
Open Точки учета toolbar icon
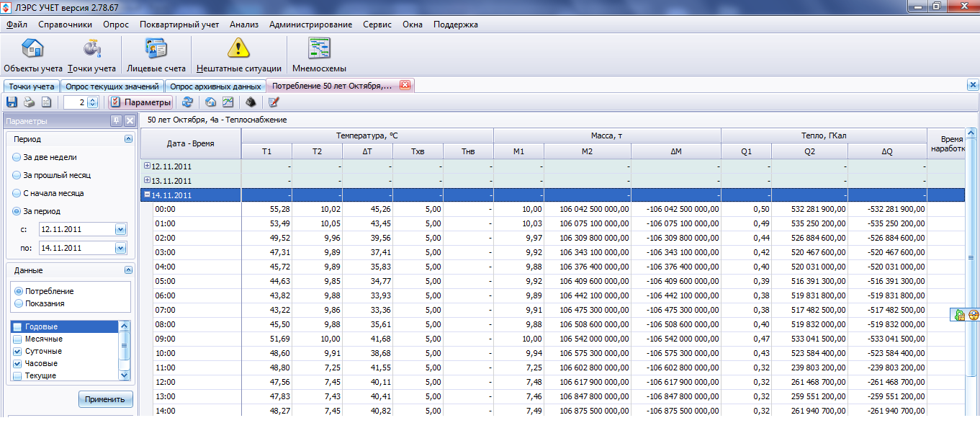[91, 55]
